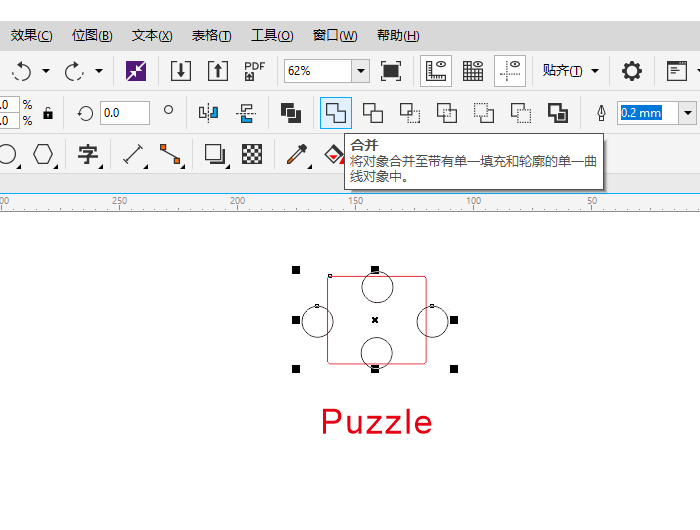Open the 窗口(W) menu
The image size is (700, 530).
[335, 35]
